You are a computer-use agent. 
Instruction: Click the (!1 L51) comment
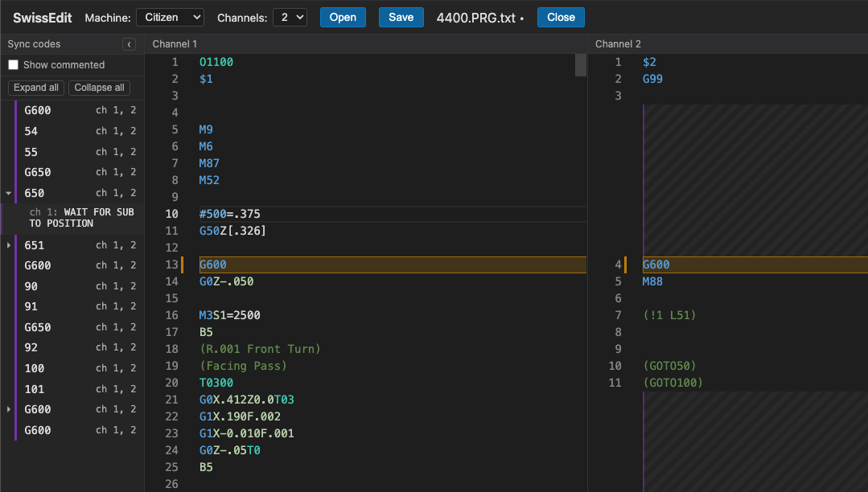[x=669, y=315]
